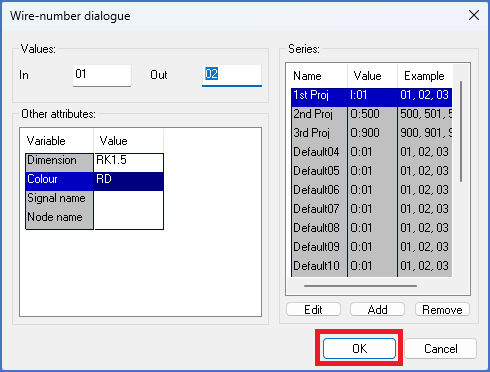Click the empty Node name value cell
The image size is (490, 372).
(129, 219)
